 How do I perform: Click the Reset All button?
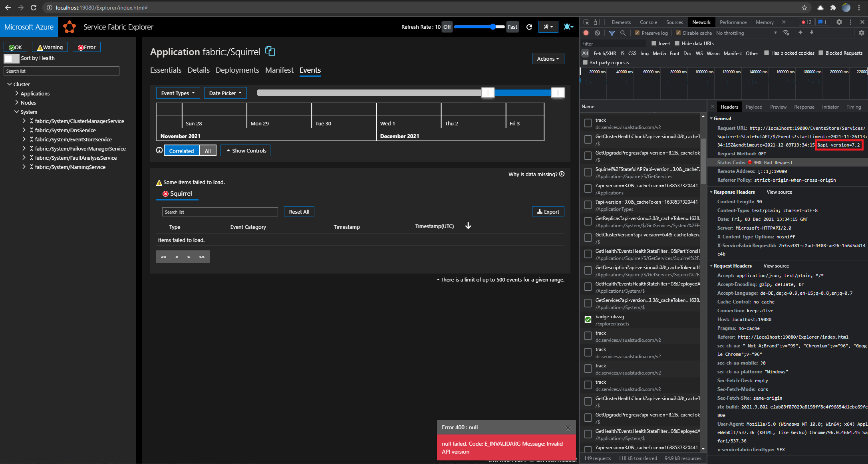click(299, 212)
